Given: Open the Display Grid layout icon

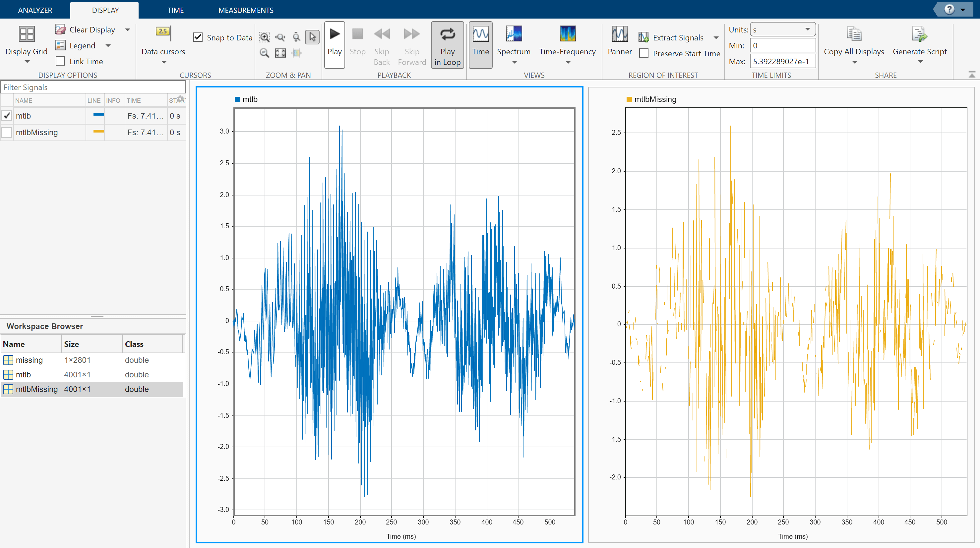Looking at the screenshot, I should tap(26, 34).
